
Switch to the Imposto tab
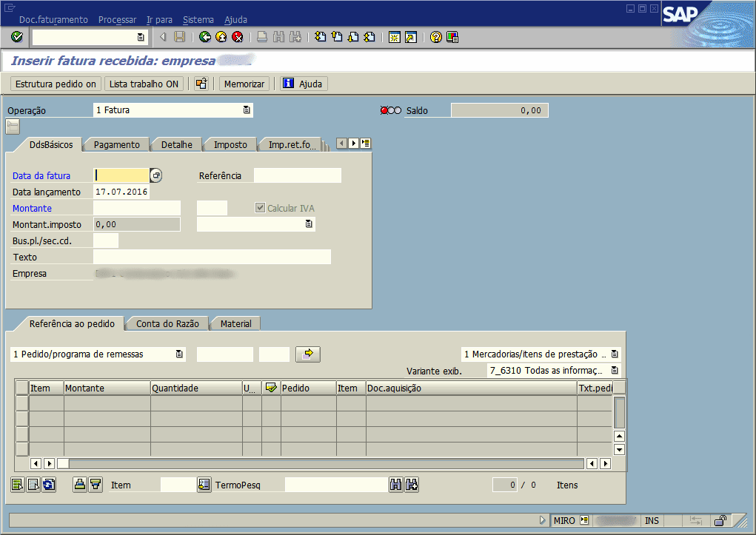click(230, 144)
